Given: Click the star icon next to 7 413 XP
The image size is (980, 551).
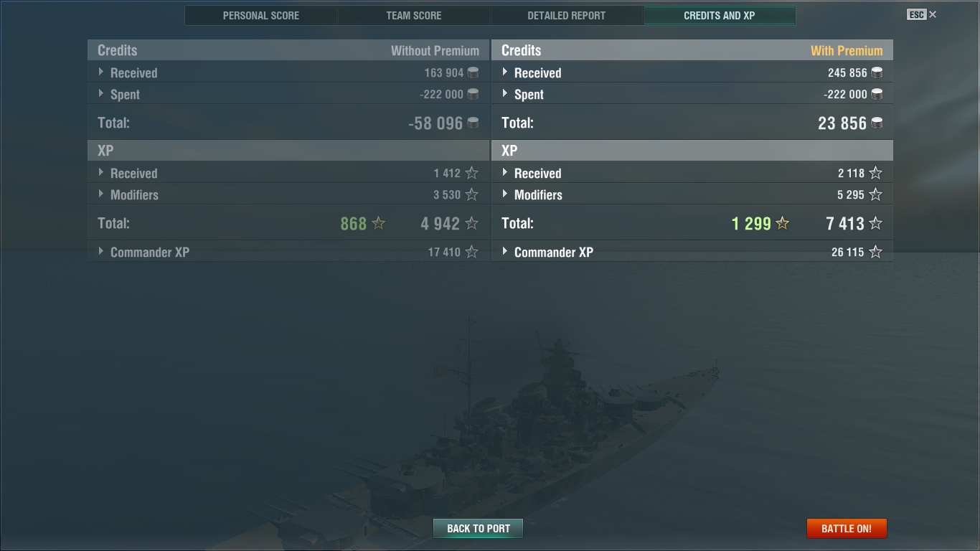Looking at the screenshot, I should [875, 223].
